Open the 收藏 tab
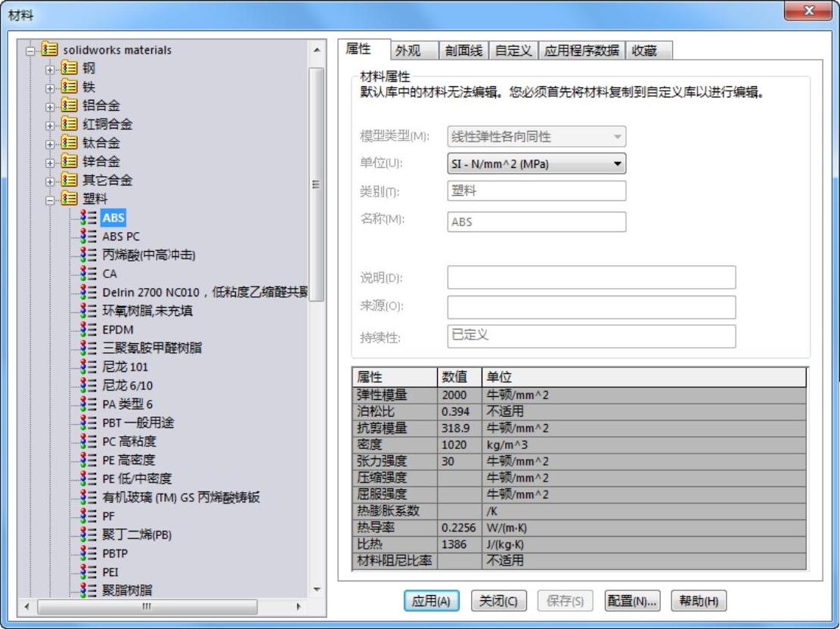This screenshot has height=629, width=840. [649, 51]
